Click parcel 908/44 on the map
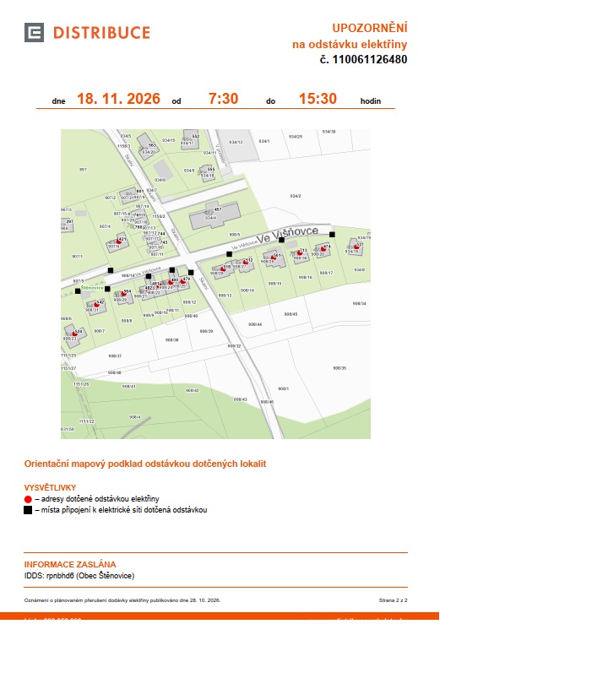The height and width of the screenshot is (700, 608). (255, 324)
